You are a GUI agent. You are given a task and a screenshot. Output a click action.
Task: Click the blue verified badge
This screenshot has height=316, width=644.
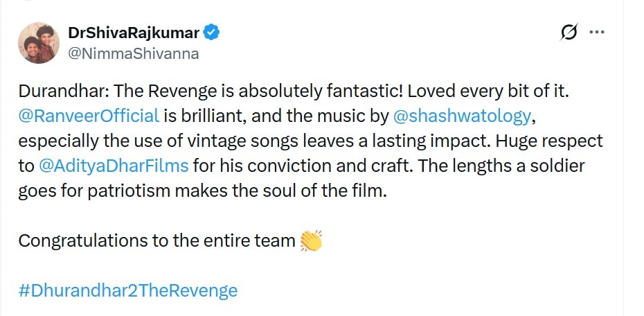click(x=214, y=33)
